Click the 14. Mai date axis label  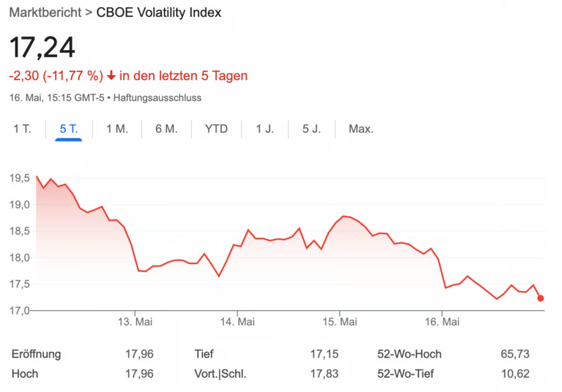pyautogui.click(x=238, y=321)
